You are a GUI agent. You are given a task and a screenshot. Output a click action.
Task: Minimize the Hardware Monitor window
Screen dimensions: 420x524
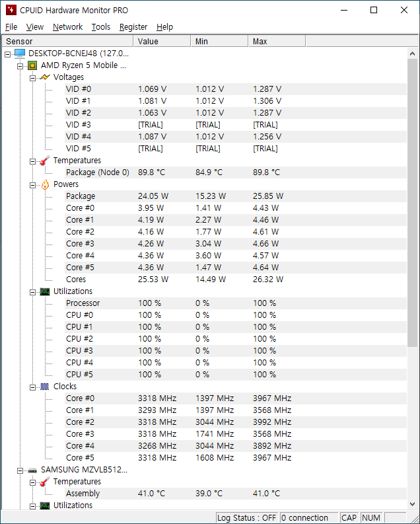344,10
